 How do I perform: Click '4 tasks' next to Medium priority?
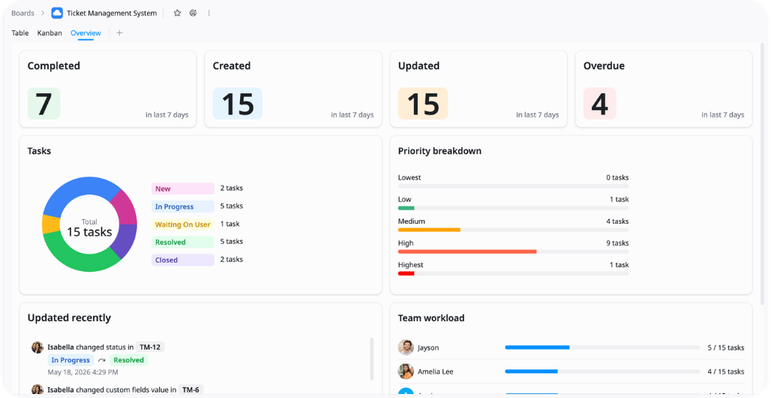(x=618, y=221)
